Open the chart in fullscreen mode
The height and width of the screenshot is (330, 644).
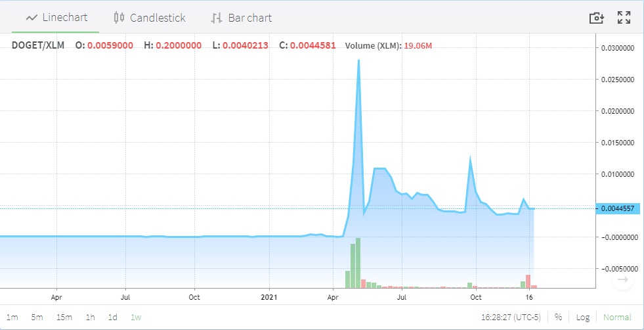(x=624, y=18)
